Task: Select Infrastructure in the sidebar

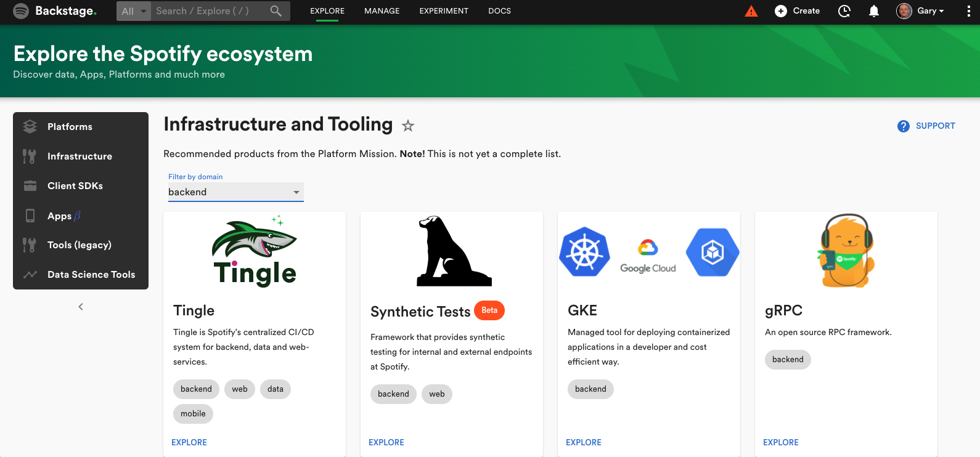Action: point(81,156)
